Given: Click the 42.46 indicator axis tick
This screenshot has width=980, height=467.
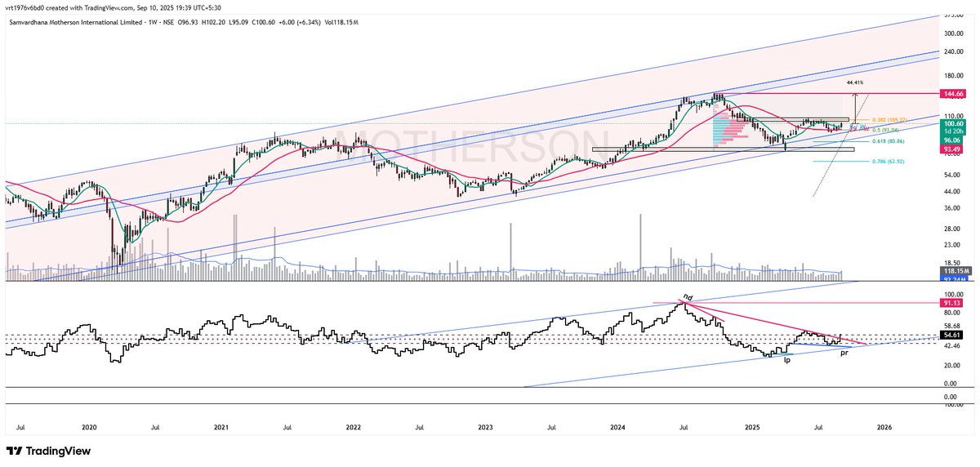Looking at the screenshot, I should point(951,346).
